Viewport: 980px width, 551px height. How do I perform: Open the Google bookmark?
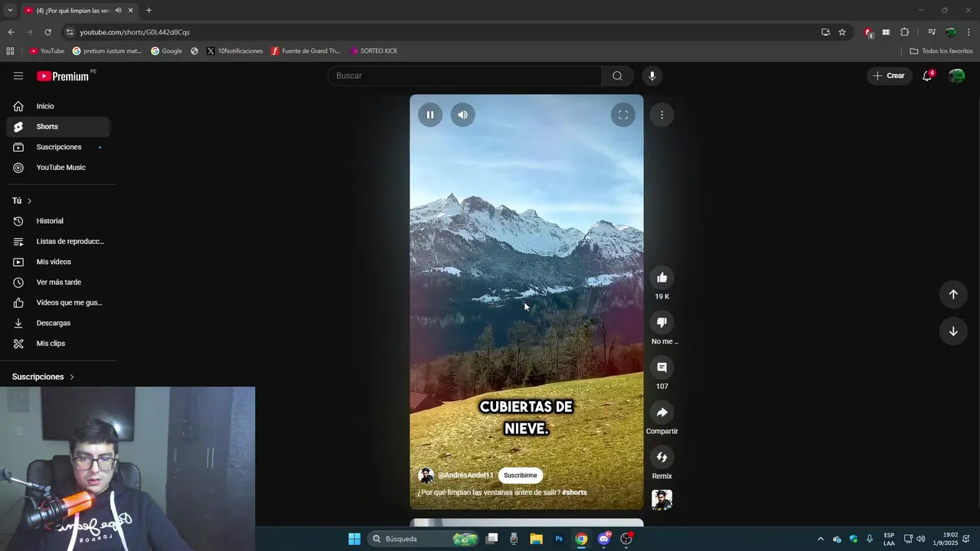tap(166, 51)
